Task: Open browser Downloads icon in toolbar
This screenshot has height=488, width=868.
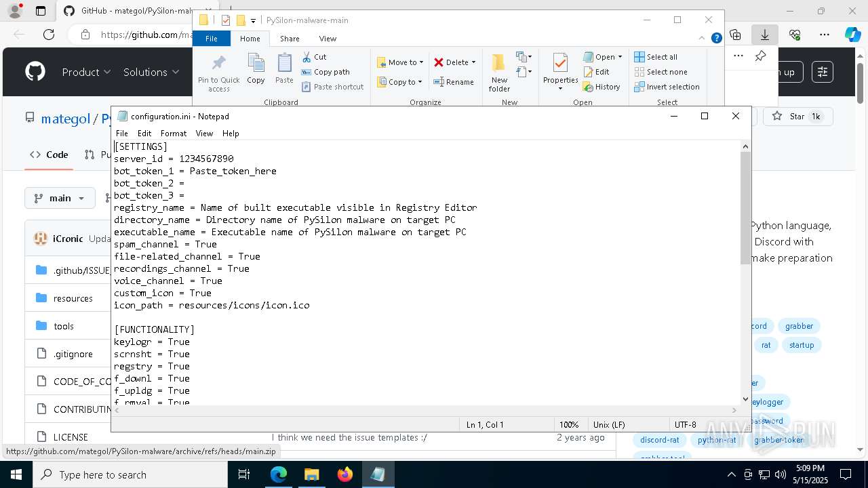Action: click(765, 35)
